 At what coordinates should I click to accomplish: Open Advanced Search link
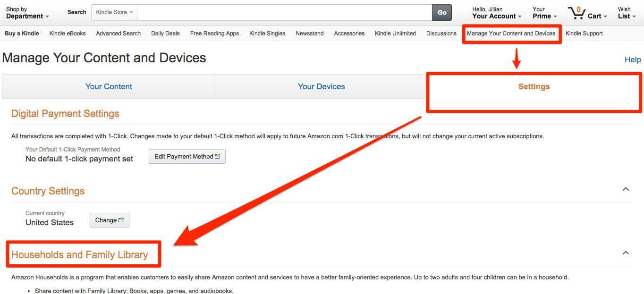coord(119,34)
